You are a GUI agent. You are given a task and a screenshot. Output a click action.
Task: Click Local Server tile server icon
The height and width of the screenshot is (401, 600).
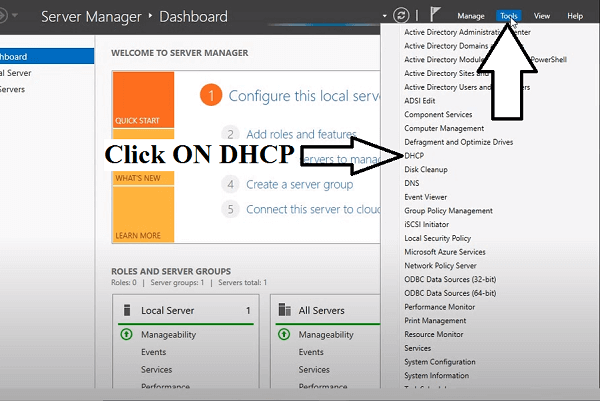[x=127, y=310]
